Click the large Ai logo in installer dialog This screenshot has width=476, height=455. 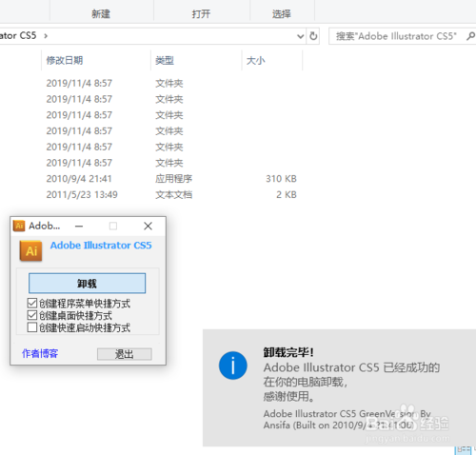pos(30,250)
